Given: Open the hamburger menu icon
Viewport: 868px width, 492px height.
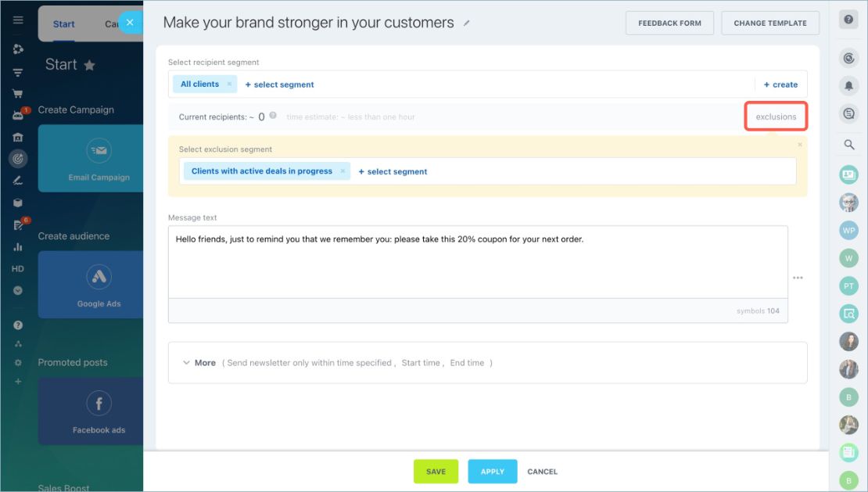Looking at the screenshot, I should point(18,20).
